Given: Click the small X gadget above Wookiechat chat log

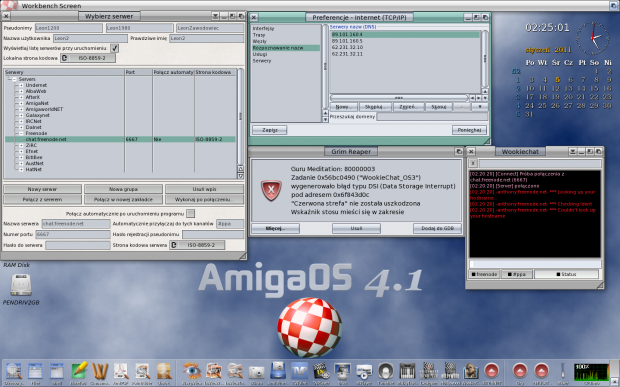Looking at the screenshot, I should click(473, 163).
